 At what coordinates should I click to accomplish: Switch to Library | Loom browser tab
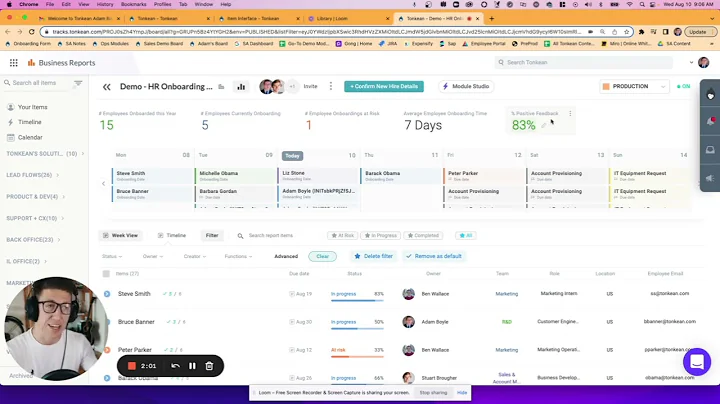coord(349,18)
